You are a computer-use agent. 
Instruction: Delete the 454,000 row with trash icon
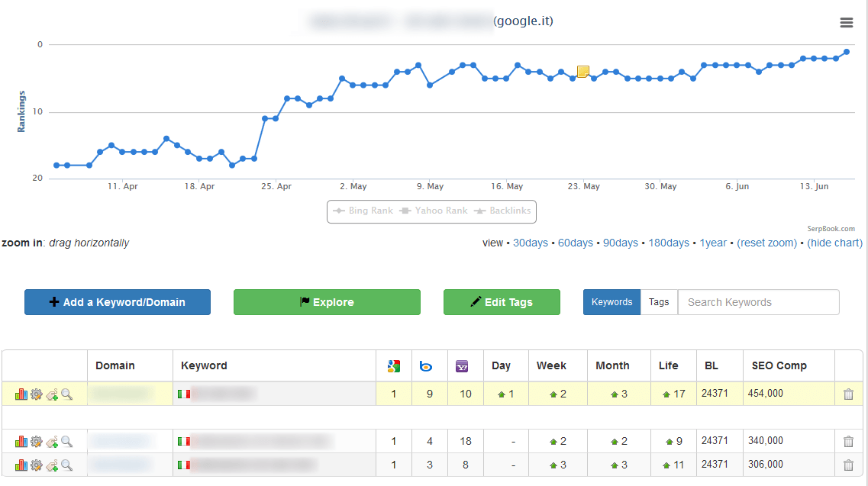(848, 394)
